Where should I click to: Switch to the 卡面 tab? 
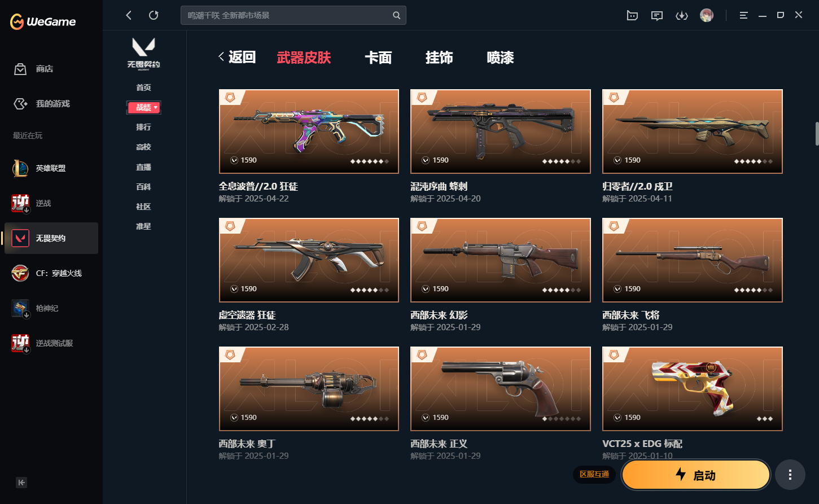[x=378, y=58]
